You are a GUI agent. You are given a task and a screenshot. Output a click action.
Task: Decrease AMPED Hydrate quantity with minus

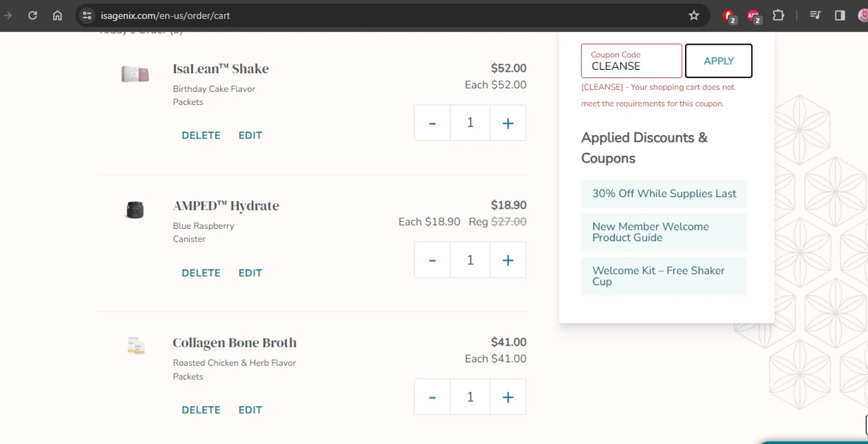tap(432, 260)
